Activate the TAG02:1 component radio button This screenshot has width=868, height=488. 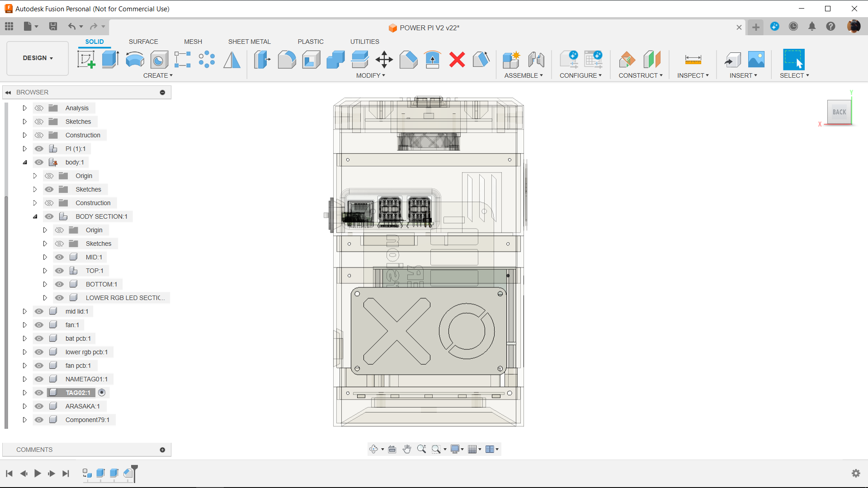(102, 393)
